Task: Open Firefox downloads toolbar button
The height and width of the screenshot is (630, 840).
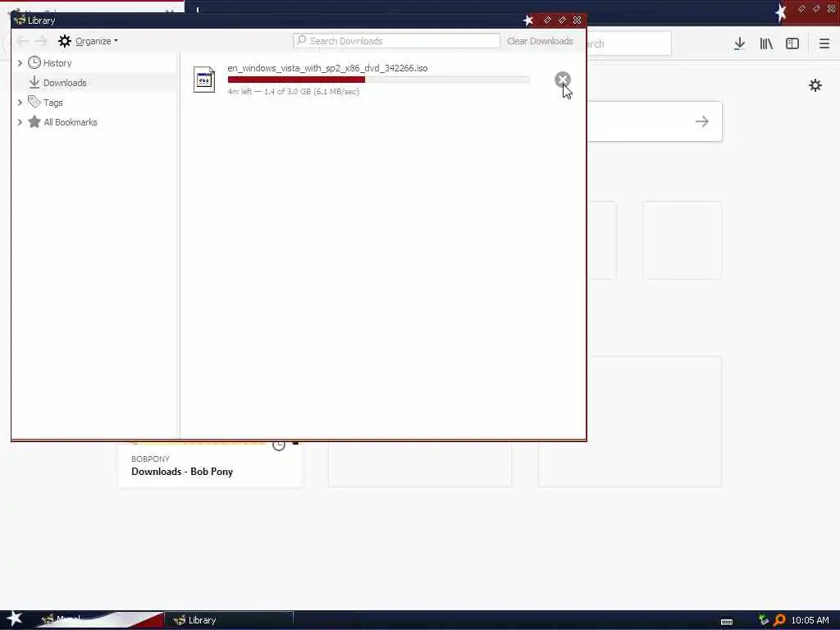Action: [739, 44]
